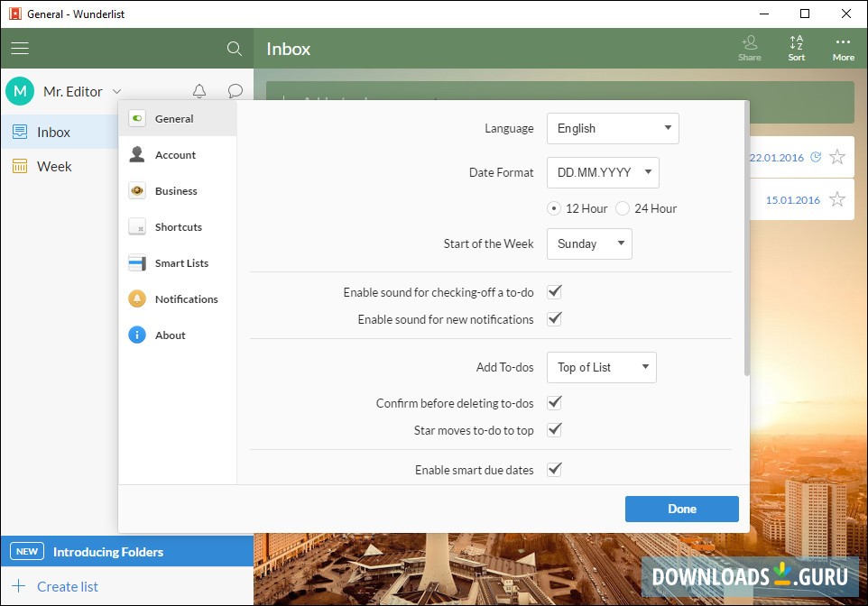Open the Introducing Folders banner
Screen dimensions: 868x606
(127, 551)
